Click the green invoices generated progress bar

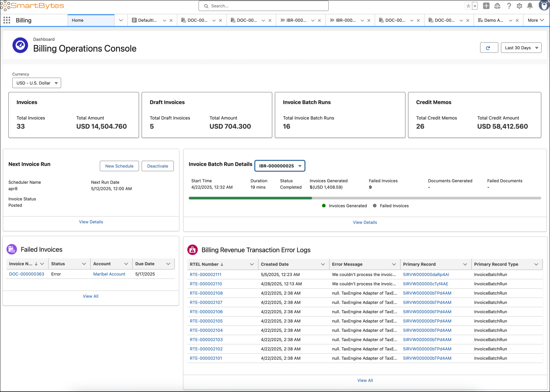pyautogui.click(x=250, y=198)
